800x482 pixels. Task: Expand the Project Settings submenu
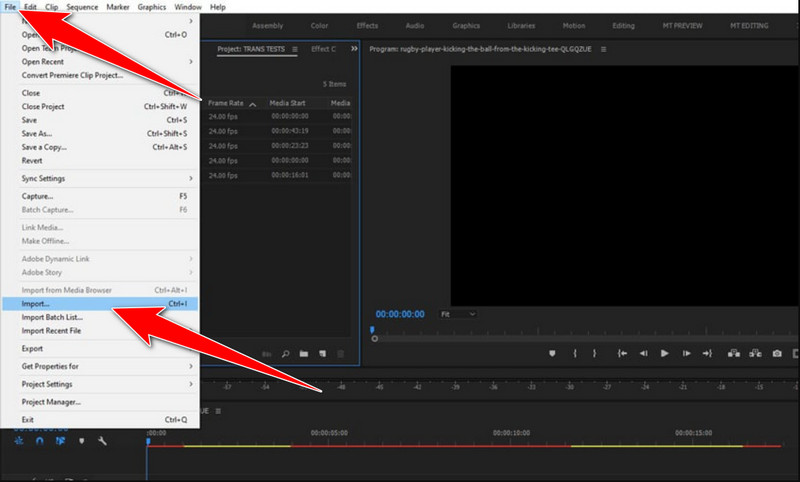pos(107,384)
